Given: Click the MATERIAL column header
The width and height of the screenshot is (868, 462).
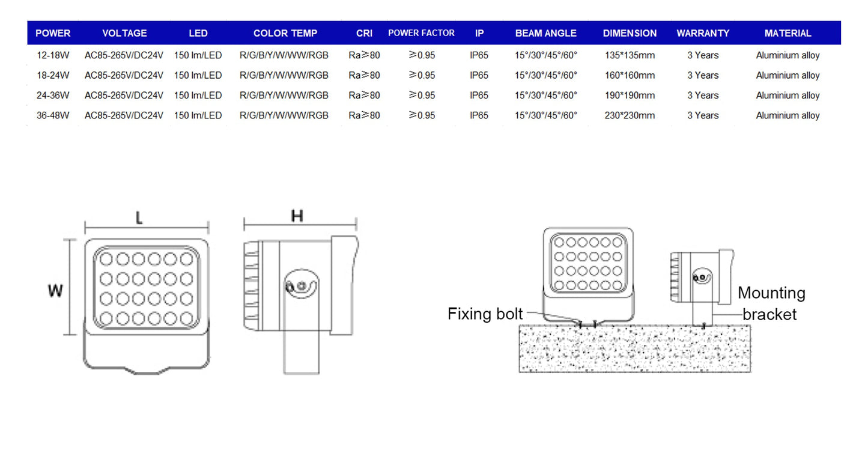Looking at the screenshot, I should (x=788, y=33).
